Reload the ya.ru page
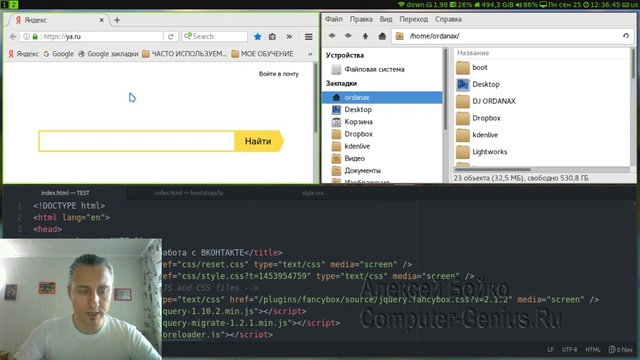Viewport: 640px width, 360px height. click(x=171, y=37)
